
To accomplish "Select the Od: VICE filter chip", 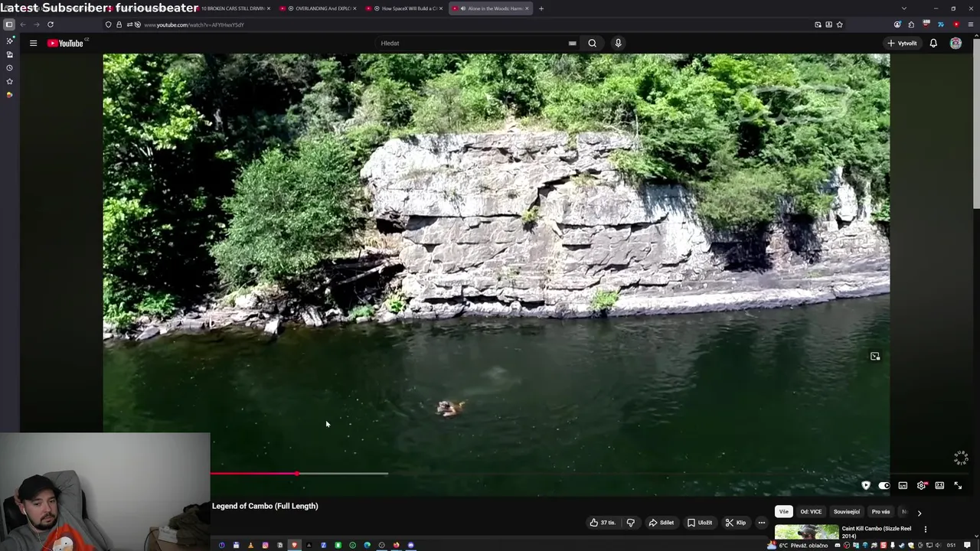I will click(x=811, y=512).
